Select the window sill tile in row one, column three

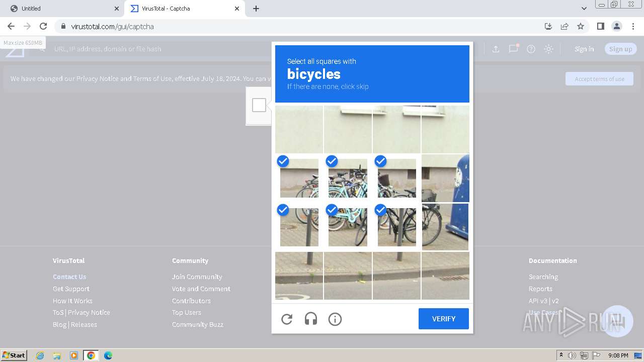pyautogui.click(x=396, y=129)
